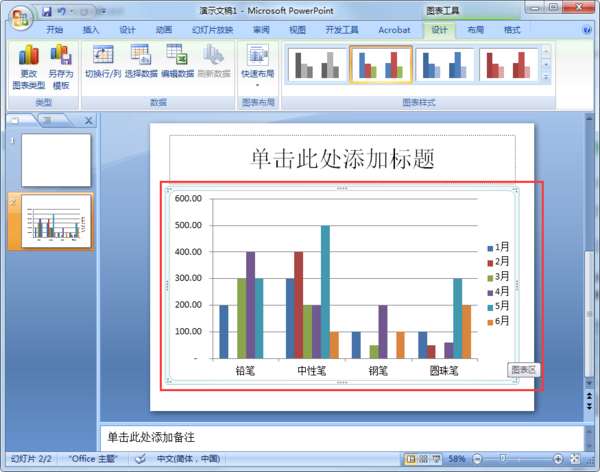Open the presentation 设计 tab next to 插入

pos(127,30)
